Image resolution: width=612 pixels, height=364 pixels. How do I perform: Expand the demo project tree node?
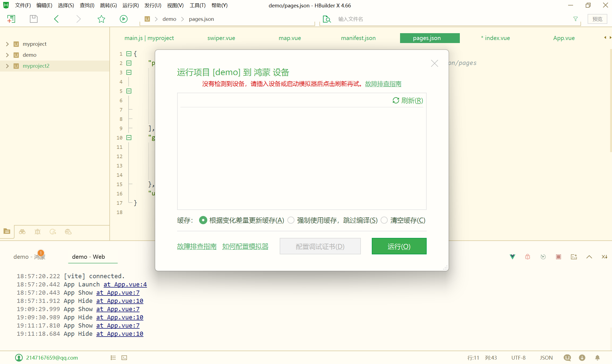click(7, 55)
